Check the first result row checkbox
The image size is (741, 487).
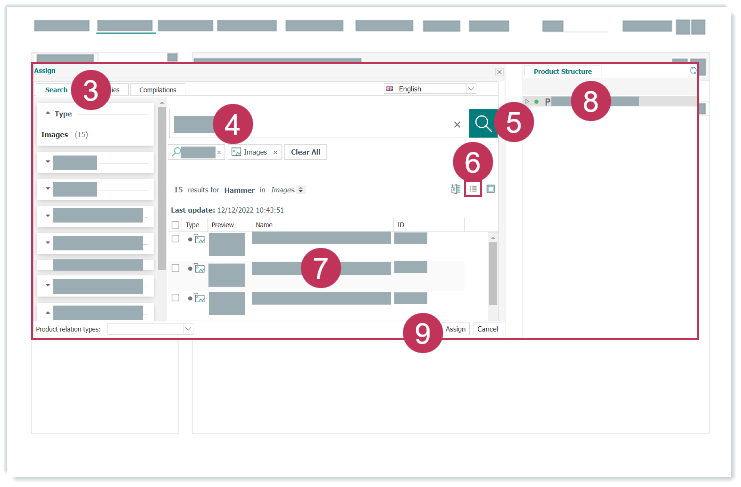(176, 239)
